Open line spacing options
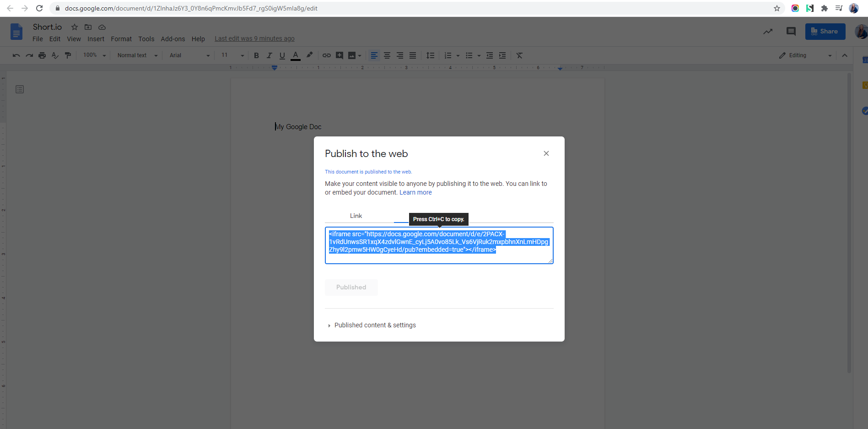 click(430, 55)
